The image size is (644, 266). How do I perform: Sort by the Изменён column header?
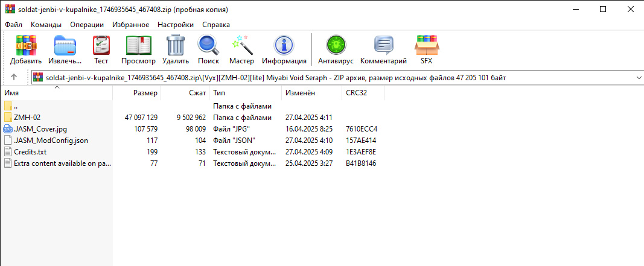(300, 93)
